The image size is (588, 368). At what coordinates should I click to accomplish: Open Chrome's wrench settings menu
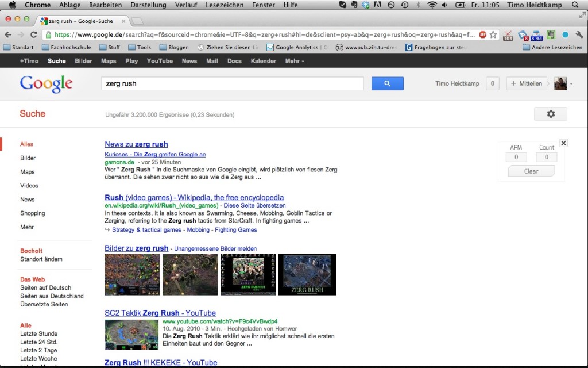pos(579,35)
